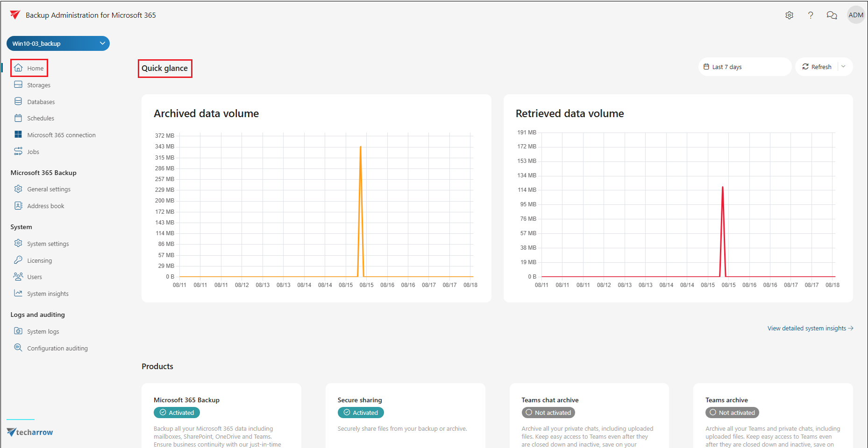
Task: Click the orange peak in Archived data chart
Action: pyautogui.click(x=360, y=147)
